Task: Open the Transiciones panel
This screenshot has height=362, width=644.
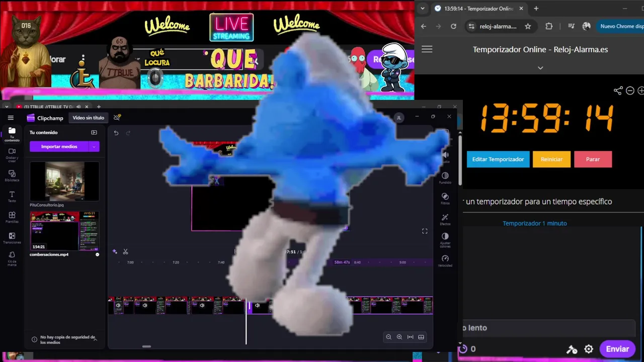Action: pyautogui.click(x=12, y=238)
